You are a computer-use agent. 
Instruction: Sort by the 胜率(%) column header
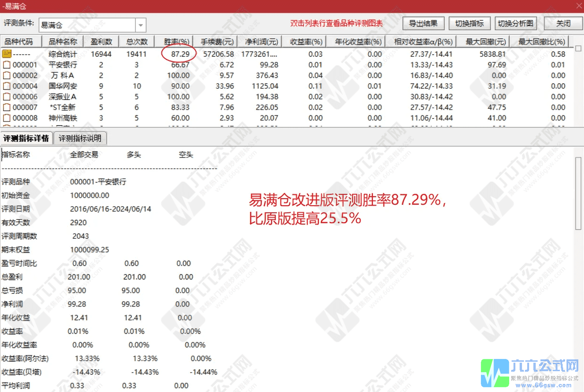(177, 42)
